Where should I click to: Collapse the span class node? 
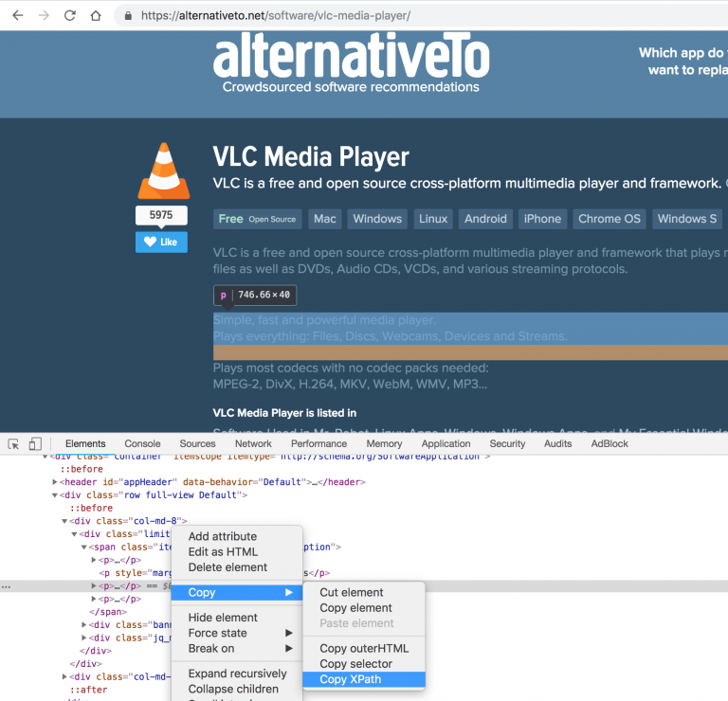(x=84, y=547)
